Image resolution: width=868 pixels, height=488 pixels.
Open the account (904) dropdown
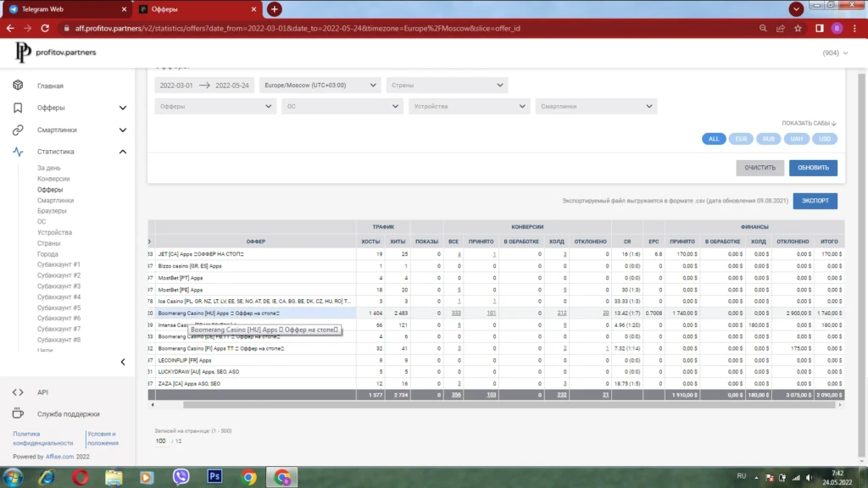[835, 53]
